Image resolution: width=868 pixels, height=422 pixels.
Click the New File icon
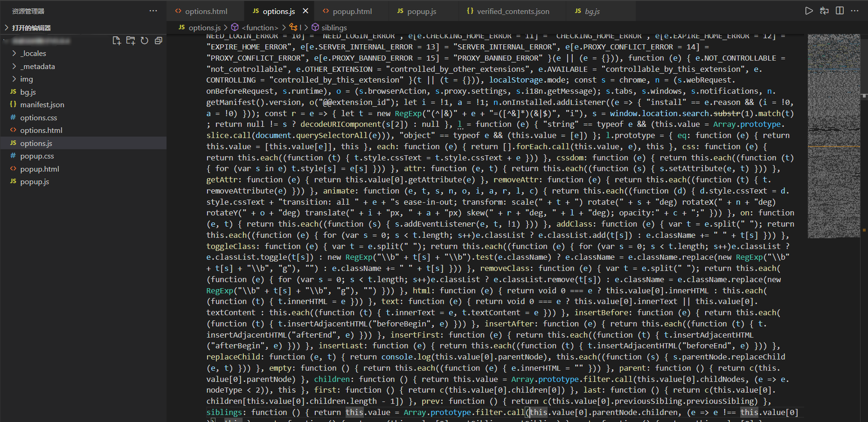pos(117,41)
